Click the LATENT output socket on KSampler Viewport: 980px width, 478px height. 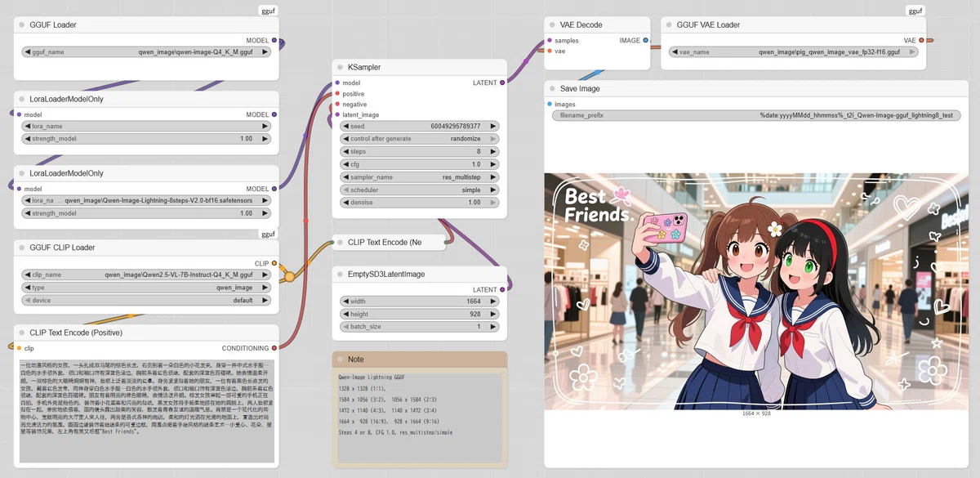pyautogui.click(x=502, y=83)
